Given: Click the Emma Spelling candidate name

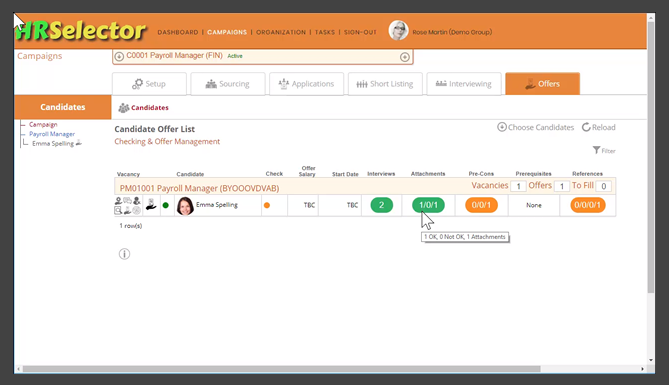Looking at the screenshot, I should point(217,204).
